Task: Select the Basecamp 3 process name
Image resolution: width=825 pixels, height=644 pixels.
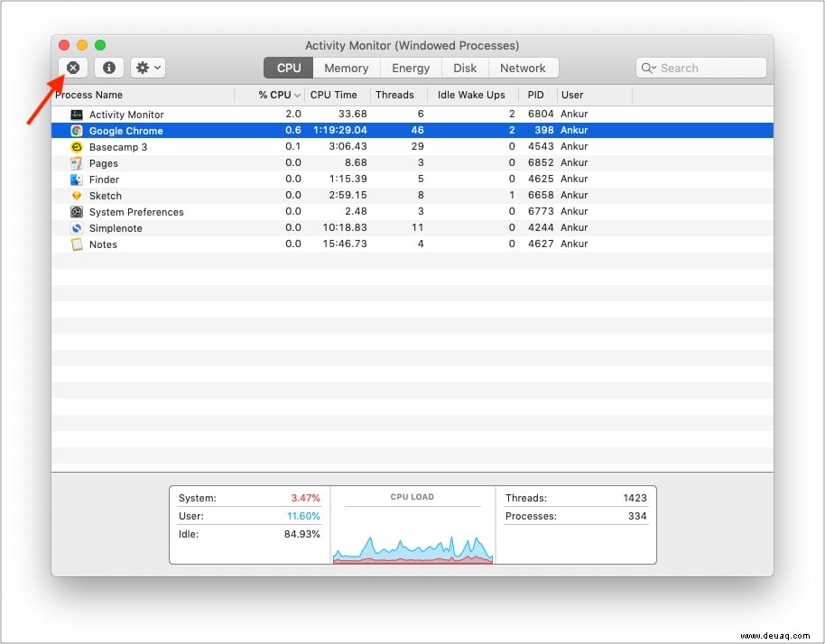Action: coord(118,147)
